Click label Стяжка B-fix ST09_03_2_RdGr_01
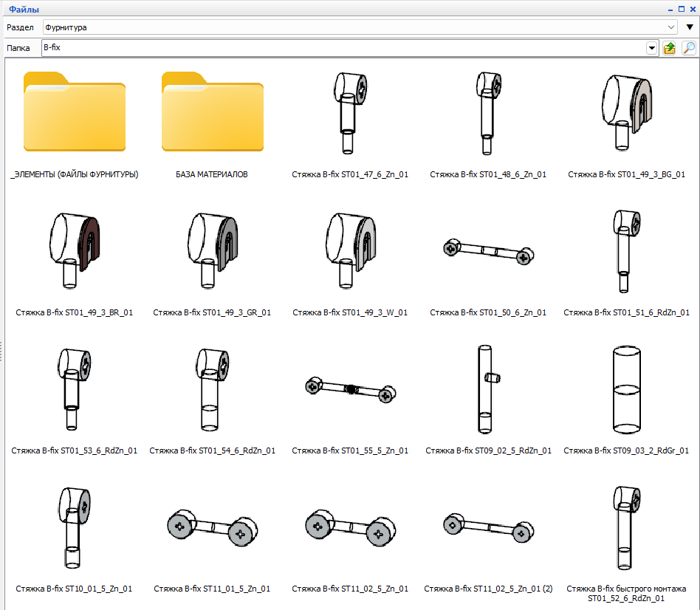This screenshot has height=610, width=700. pos(626,450)
